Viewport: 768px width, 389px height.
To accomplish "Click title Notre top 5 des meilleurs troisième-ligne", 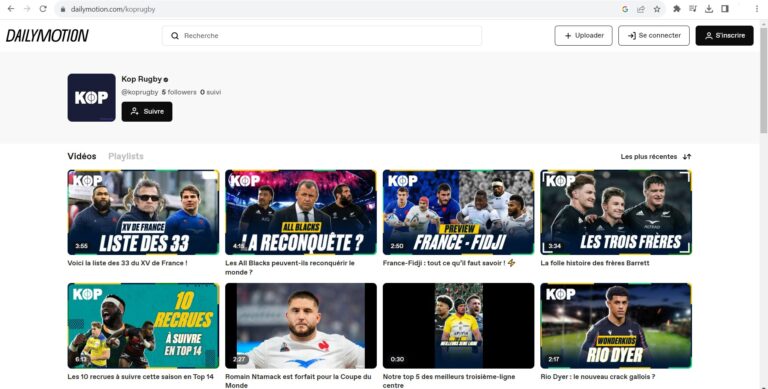I will coord(449,381).
